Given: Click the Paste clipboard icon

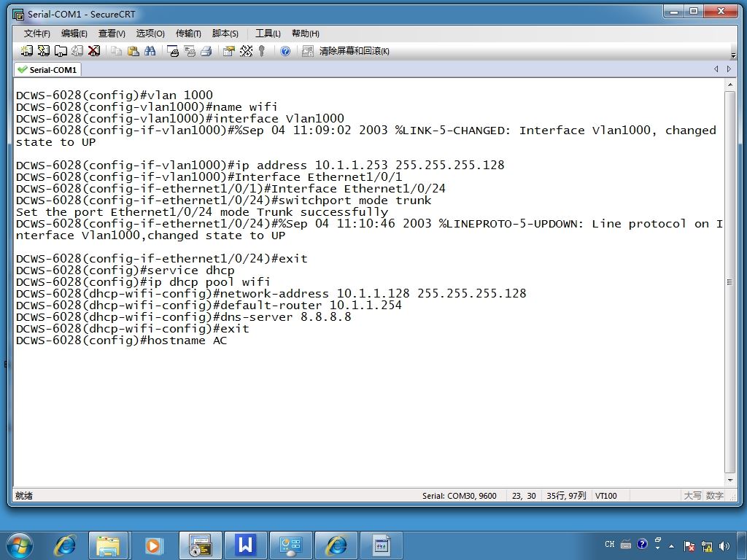Looking at the screenshot, I should pos(133,51).
